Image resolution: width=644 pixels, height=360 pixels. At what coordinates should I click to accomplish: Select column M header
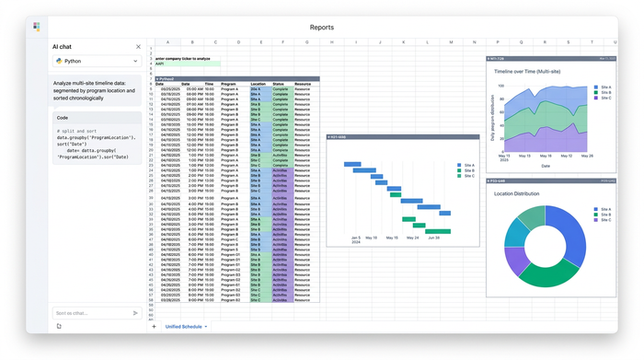(451, 42)
